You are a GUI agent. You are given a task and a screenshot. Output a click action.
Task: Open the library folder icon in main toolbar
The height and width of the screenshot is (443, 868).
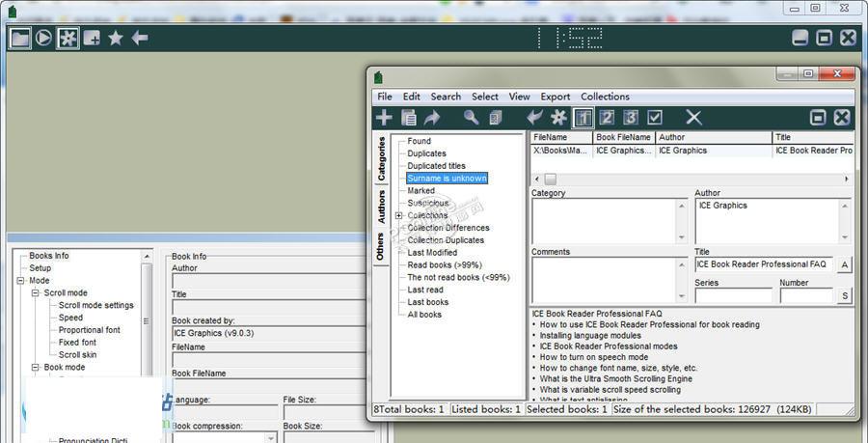click(20, 39)
